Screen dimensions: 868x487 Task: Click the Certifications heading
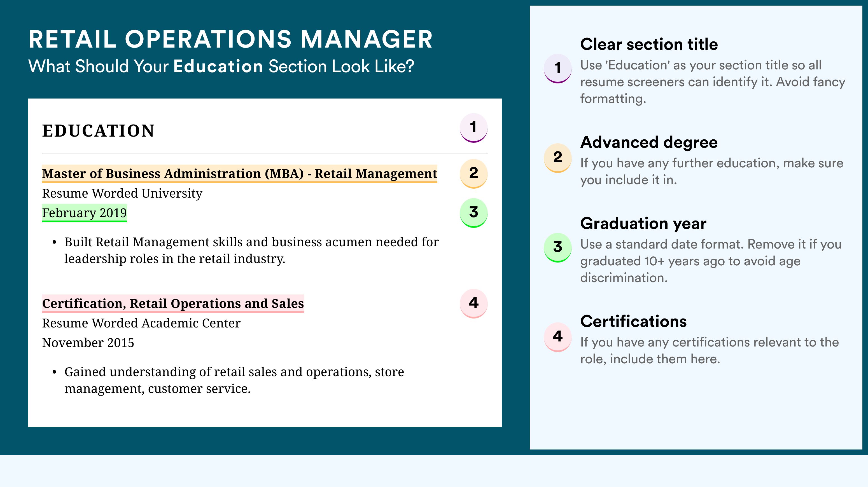633,321
